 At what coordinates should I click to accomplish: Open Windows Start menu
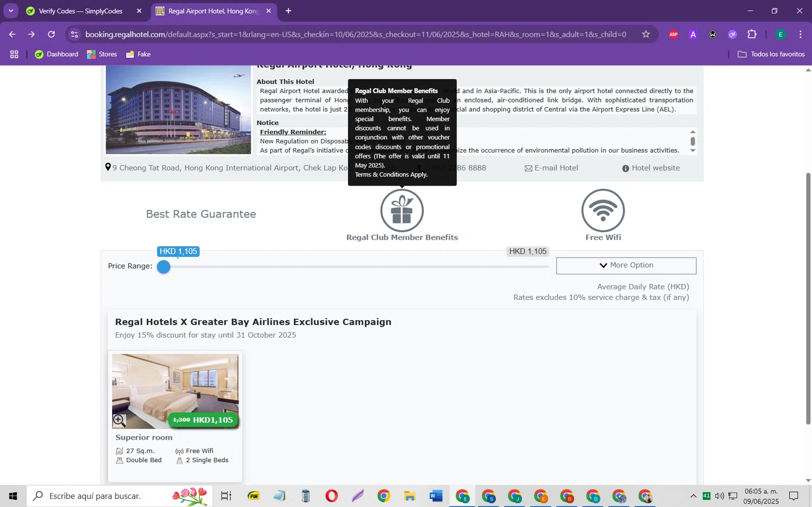pyautogui.click(x=13, y=496)
